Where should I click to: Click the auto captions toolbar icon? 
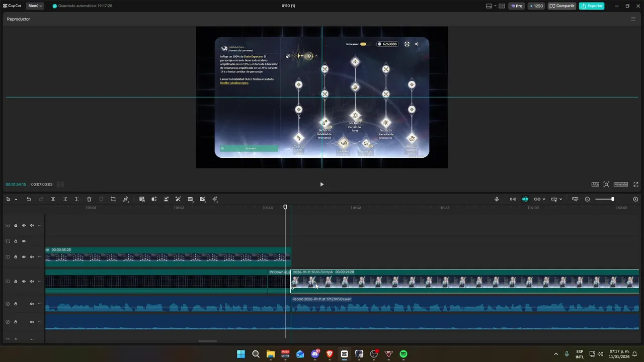[x=142, y=200]
